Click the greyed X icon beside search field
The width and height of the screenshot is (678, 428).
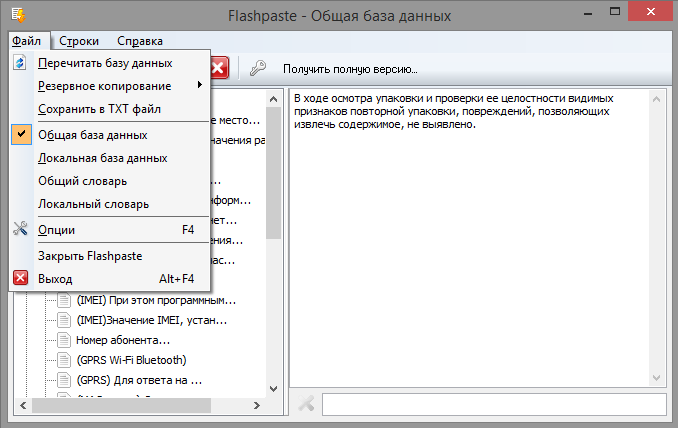tap(307, 404)
